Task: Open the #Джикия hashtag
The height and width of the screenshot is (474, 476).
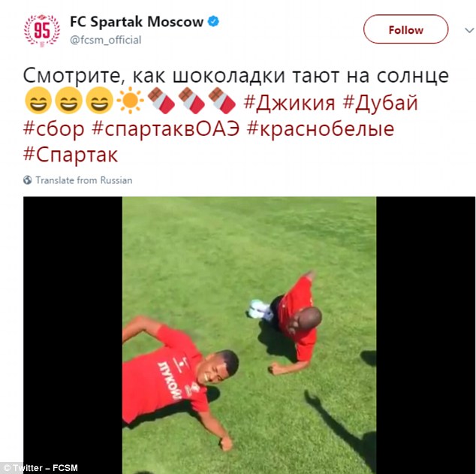Action: (x=289, y=103)
